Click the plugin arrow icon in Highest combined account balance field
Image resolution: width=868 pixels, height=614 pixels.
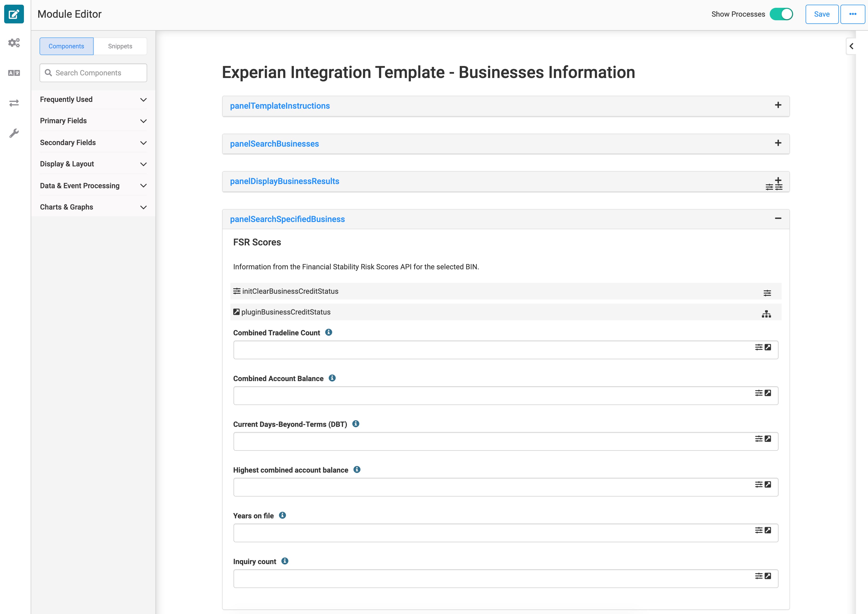coord(768,484)
